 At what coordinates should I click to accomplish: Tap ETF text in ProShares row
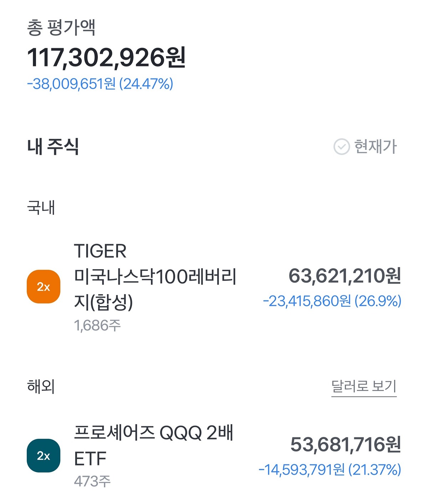point(90,459)
